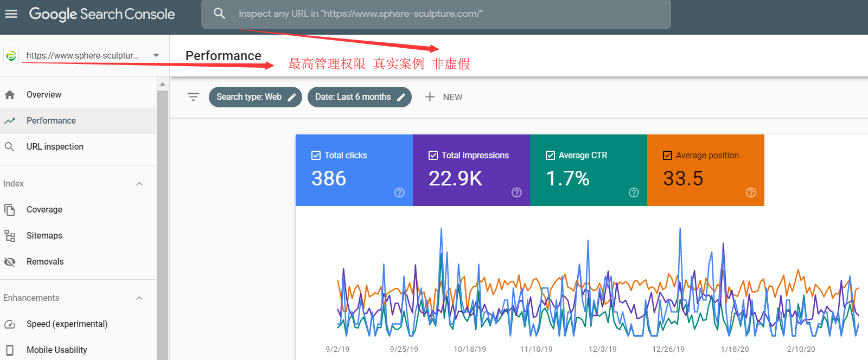
Task: Click the Inspect any URL search field
Action: [436, 14]
